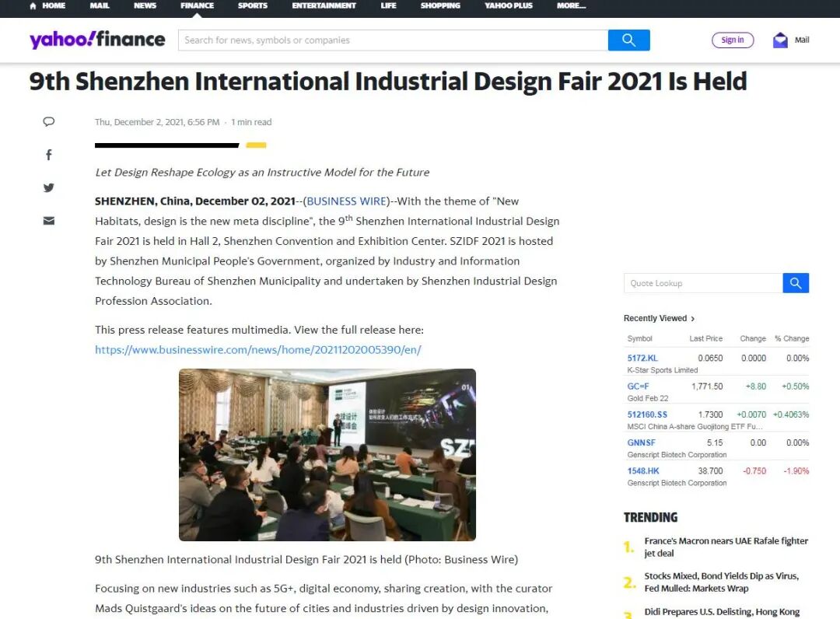Image resolution: width=840 pixels, height=619 pixels.
Task: Click the 1,771.50 gold last price
Action: click(706, 386)
